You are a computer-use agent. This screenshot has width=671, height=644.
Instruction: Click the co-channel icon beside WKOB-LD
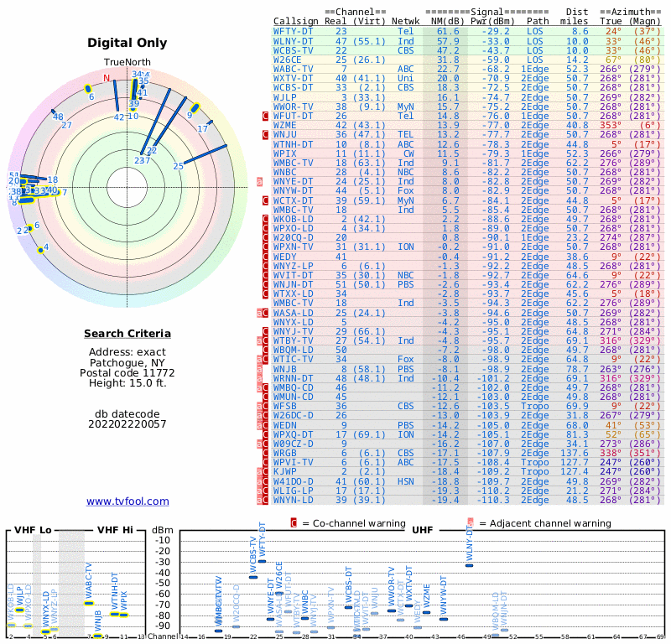click(x=265, y=219)
